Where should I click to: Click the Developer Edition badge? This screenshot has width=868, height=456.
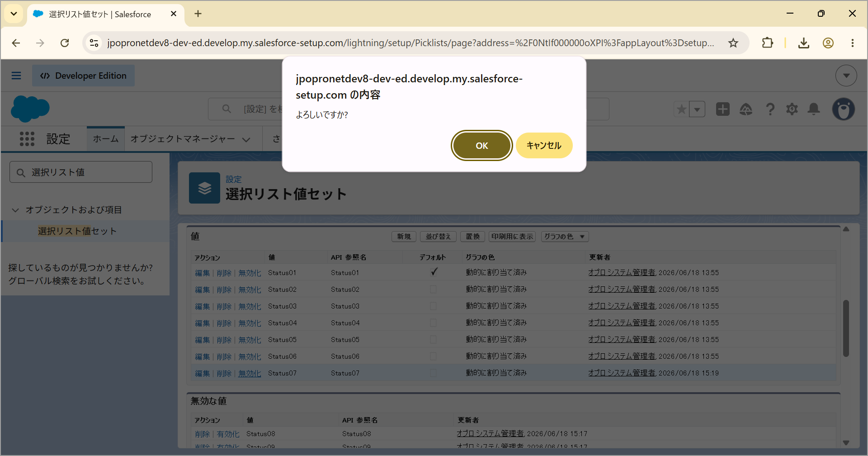pyautogui.click(x=83, y=76)
